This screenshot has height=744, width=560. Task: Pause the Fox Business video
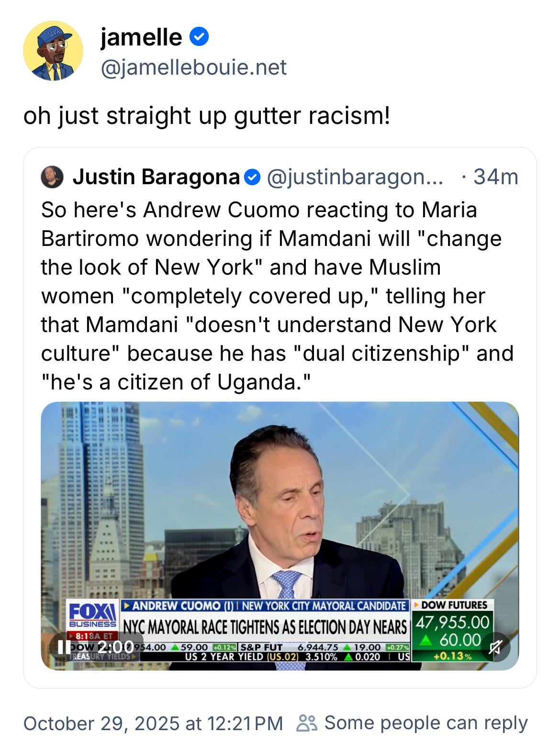point(61,647)
